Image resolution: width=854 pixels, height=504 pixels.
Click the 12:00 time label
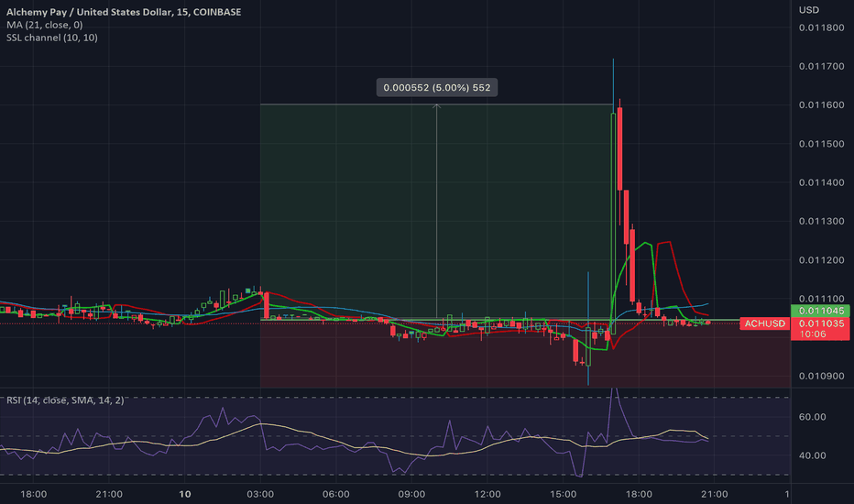[487, 494]
